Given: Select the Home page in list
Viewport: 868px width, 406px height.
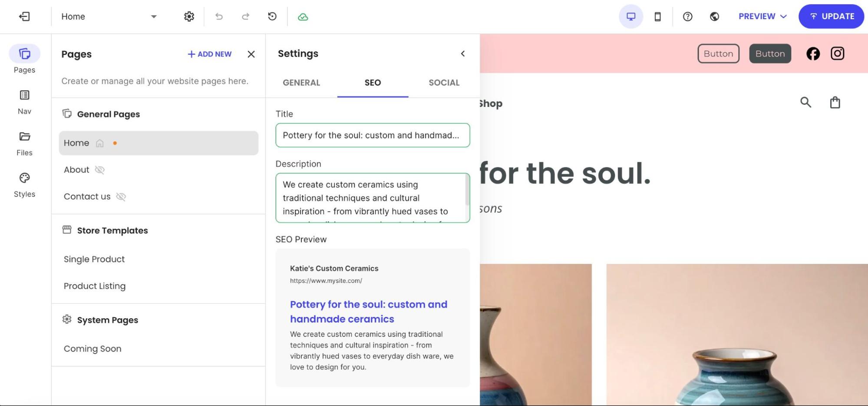Looking at the screenshot, I should tap(158, 143).
